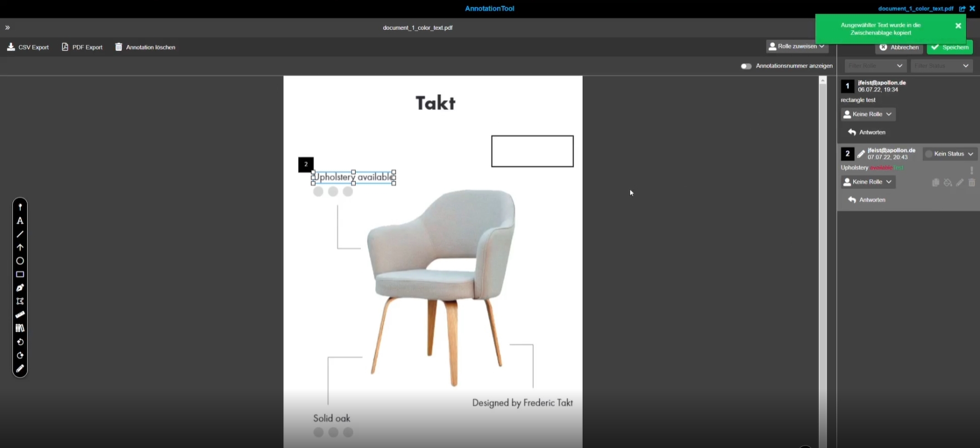This screenshot has width=980, height=448.
Task: Open Kein Status dropdown on annotation 2
Action: tap(950, 154)
